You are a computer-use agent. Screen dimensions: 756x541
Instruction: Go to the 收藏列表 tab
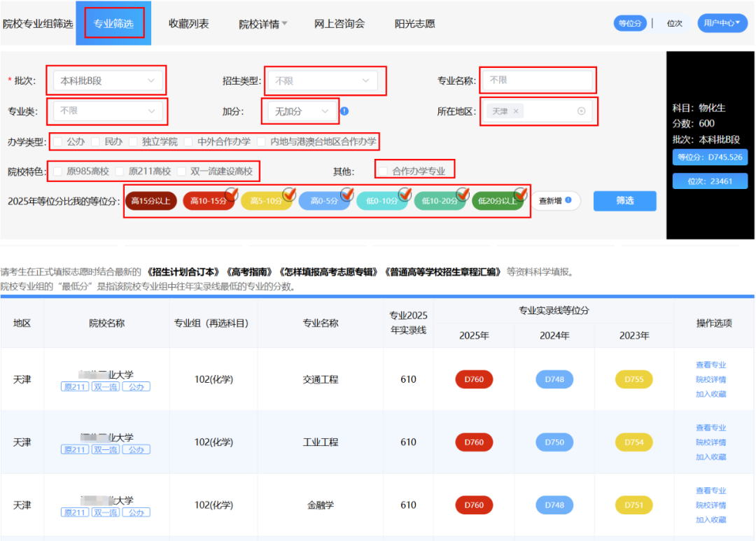pyautogui.click(x=188, y=24)
